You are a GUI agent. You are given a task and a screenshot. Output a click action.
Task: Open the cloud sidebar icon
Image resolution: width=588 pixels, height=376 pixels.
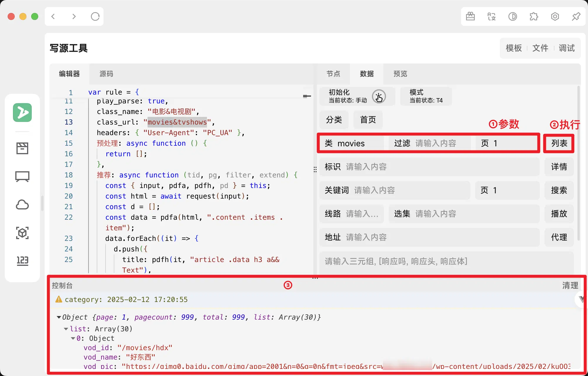(22, 205)
